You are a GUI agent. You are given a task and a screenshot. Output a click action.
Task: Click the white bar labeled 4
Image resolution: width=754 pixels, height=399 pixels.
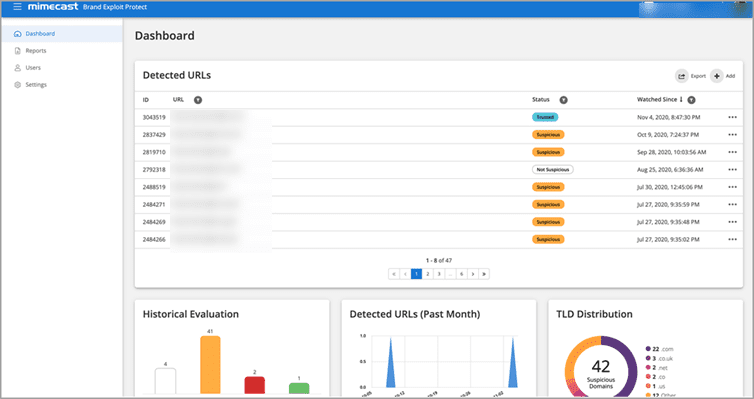coord(165,381)
